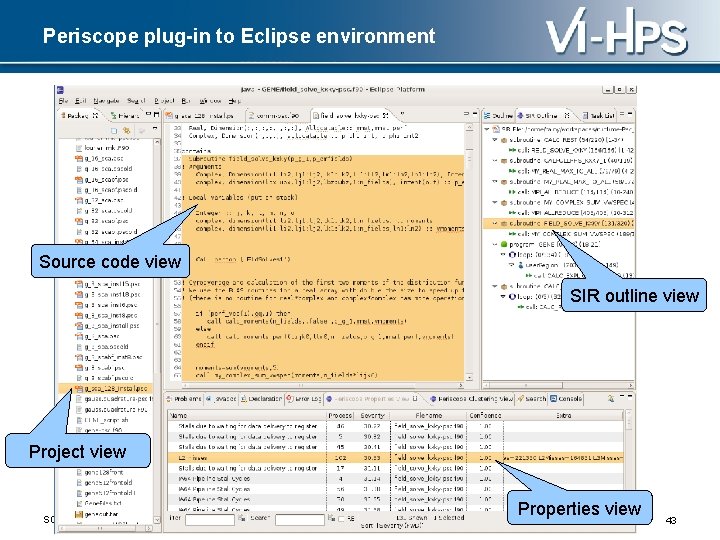Click in the Filter text field
The width and height of the screenshot is (720, 540).
coord(210,519)
